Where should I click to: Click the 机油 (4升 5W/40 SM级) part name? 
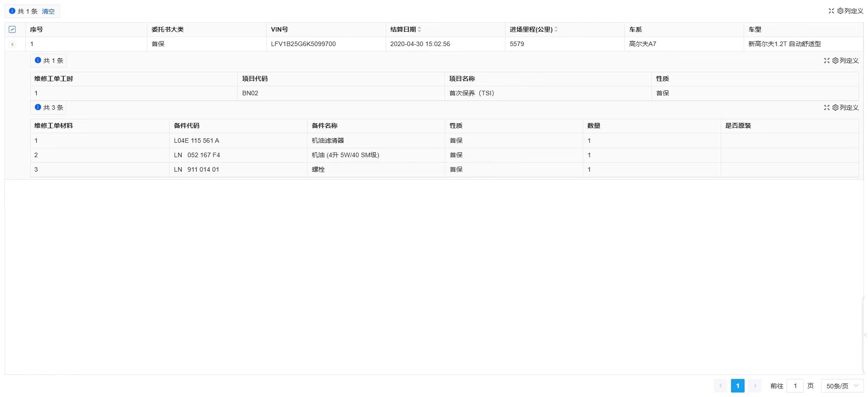click(x=345, y=155)
